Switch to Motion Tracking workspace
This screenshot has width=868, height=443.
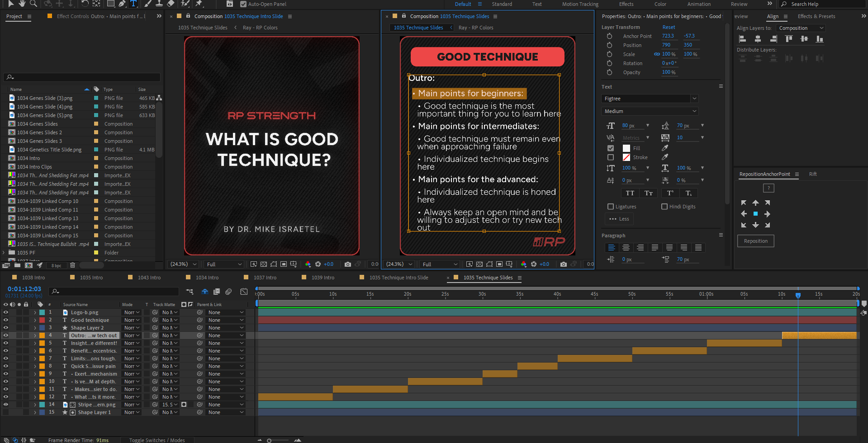580,4
